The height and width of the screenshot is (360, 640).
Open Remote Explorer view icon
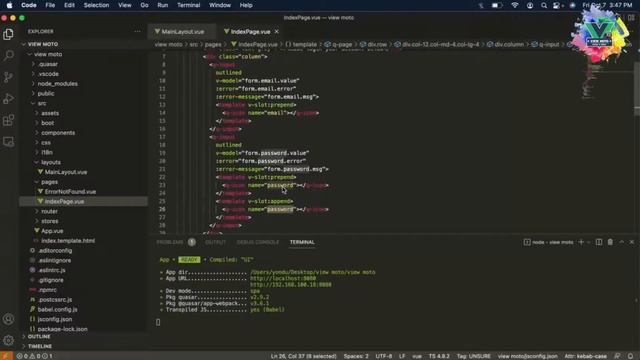(8, 142)
